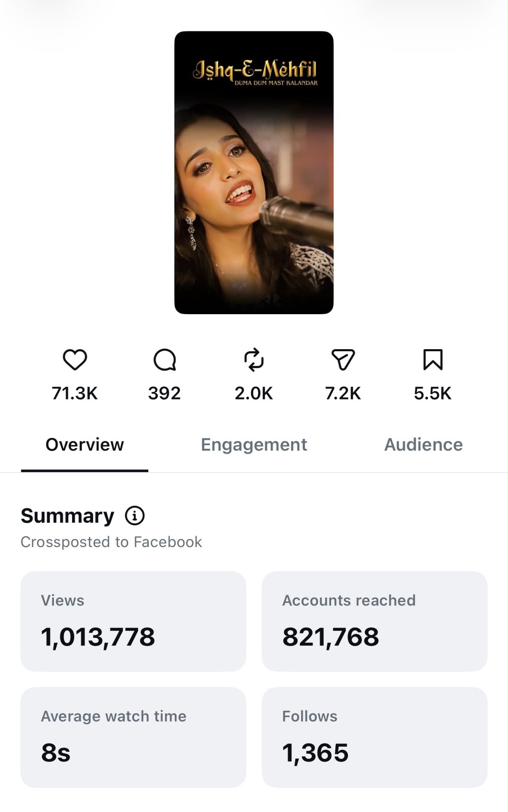The height and width of the screenshot is (812, 508).
Task: Tap the shares paper plane icon
Action: (343, 359)
